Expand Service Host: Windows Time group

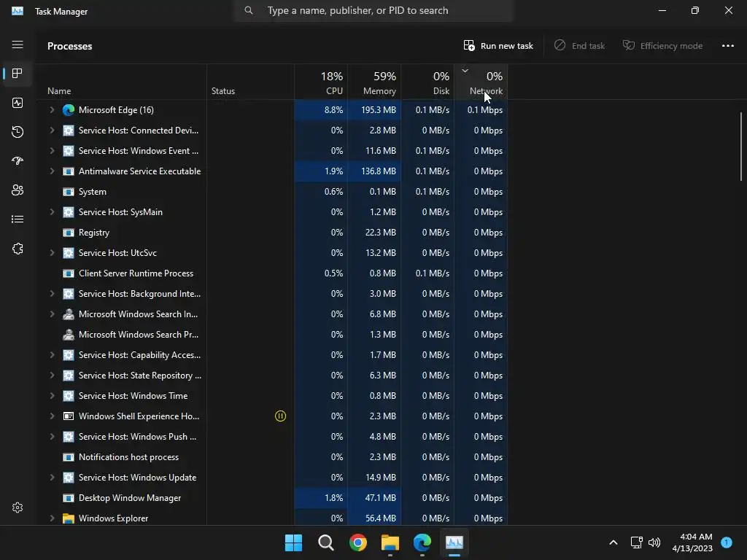pyautogui.click(x=52, y=396)
